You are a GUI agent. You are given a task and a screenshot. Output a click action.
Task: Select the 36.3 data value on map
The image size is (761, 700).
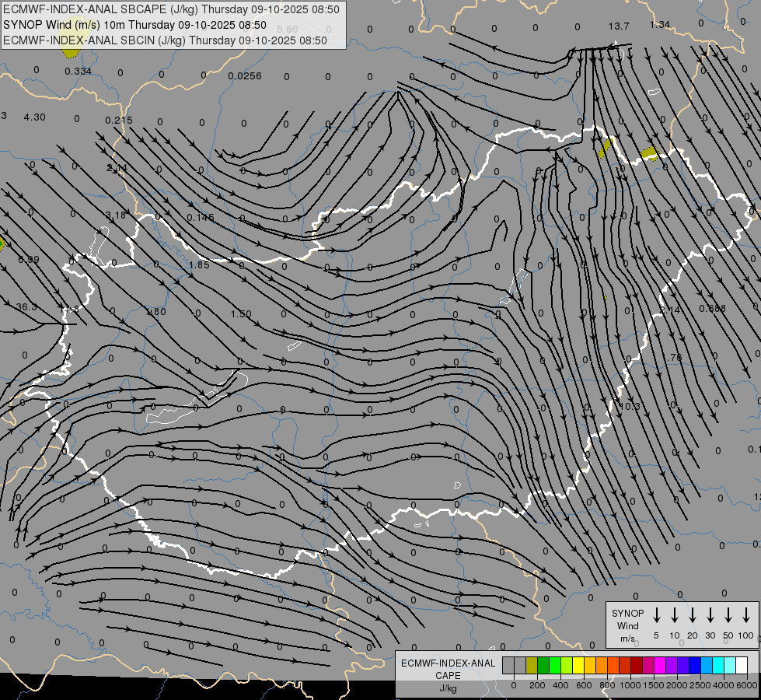pyautogui.click(x=26, y=307)
